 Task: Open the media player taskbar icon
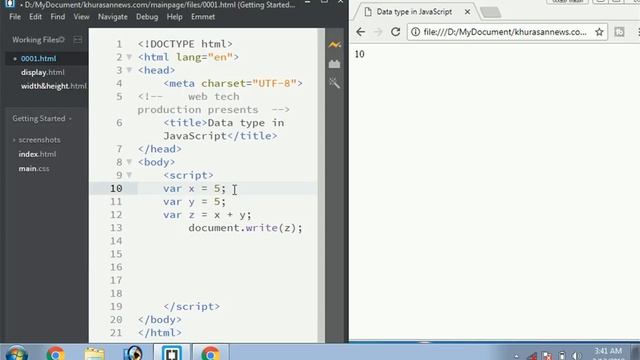(133, 353)
